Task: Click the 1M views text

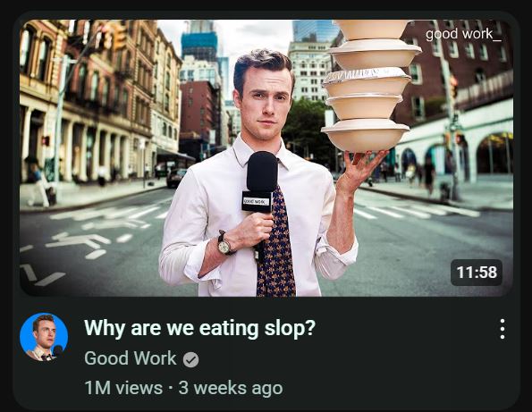Action: point(123,388)
